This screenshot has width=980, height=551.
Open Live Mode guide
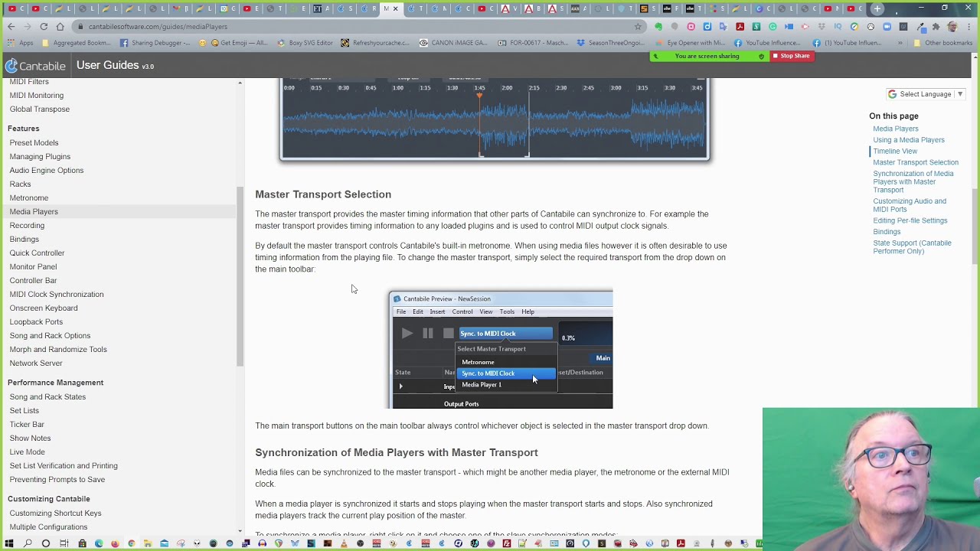point(28,452)
